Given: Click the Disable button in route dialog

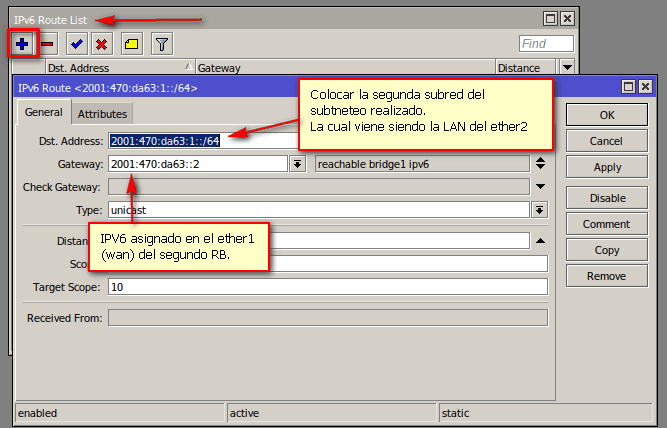Looking at the screenshot, I should point(607,198).
